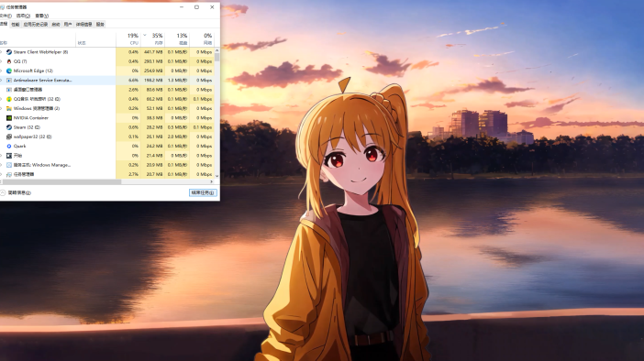Click the 254.9 MB memory cell
Viewport: 644px width, 361px height.
pos(153,71)
